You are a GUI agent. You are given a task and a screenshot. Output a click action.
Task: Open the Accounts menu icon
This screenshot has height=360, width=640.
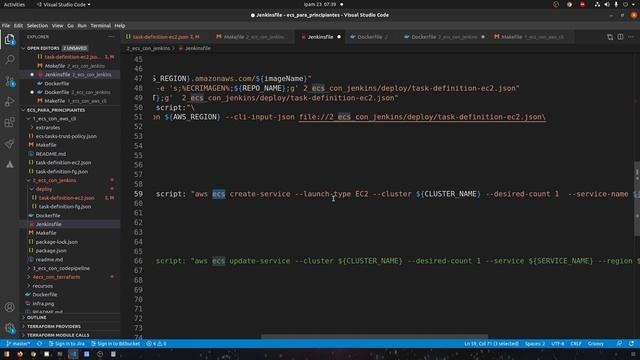pyautogui.click(x=9, y=307)
